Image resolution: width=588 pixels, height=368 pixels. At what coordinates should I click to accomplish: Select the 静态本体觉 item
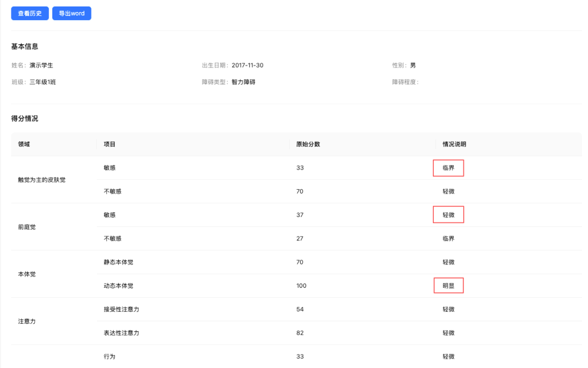click(119, 262)
